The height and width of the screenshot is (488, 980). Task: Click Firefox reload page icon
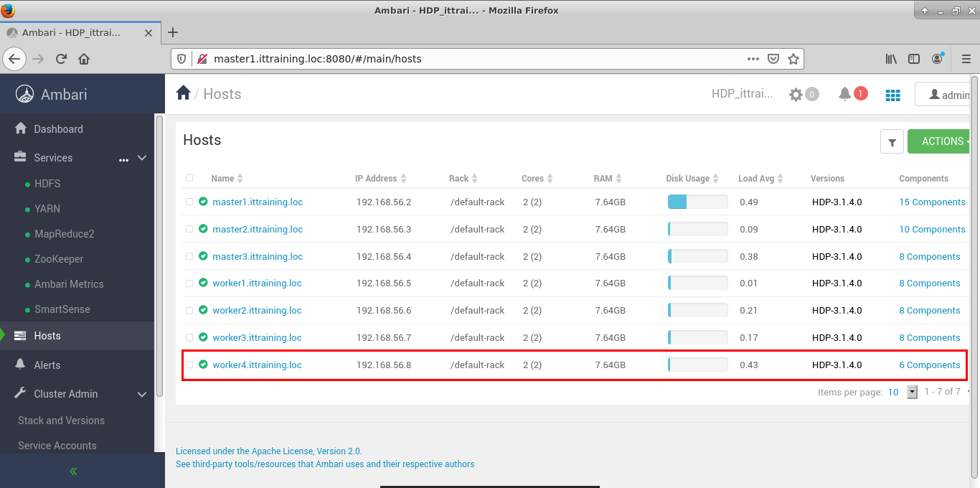(61, 59)
